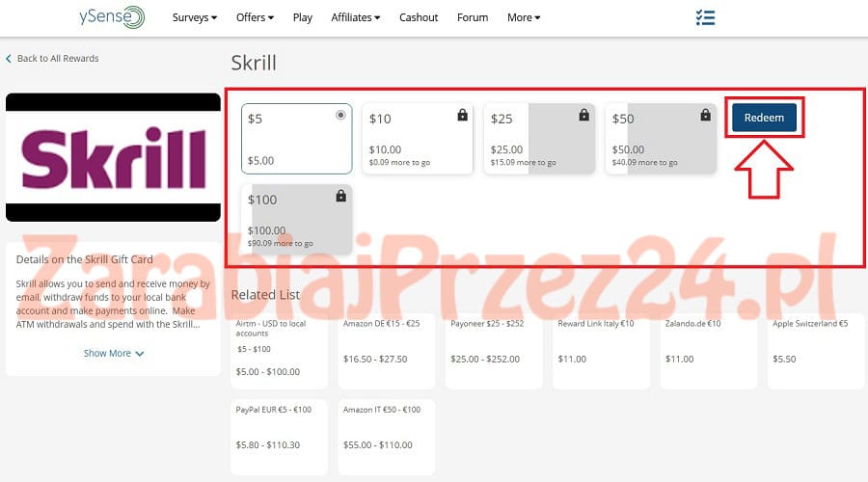Open Airtm USD to local accounts card
This screenshot has height=482, width=868.
(x=279, y=350)
